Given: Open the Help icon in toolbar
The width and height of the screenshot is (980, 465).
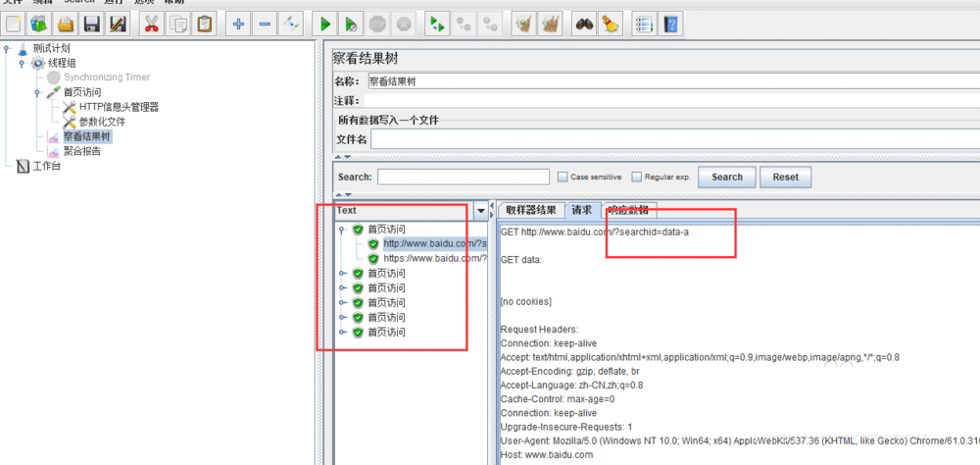Looking at the screenshot, I should tap(670, 24).
